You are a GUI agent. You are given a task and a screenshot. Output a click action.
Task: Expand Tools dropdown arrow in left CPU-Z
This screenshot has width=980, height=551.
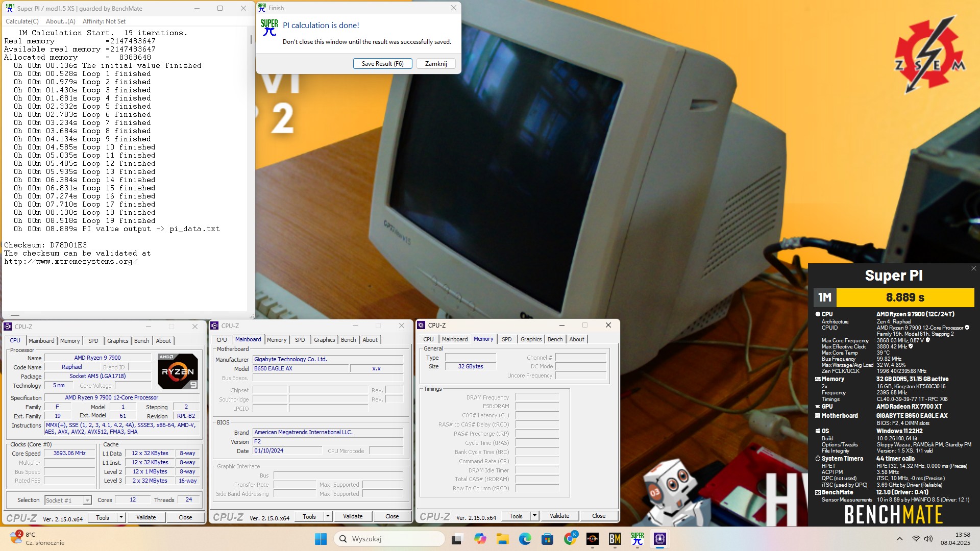[121, 517]
